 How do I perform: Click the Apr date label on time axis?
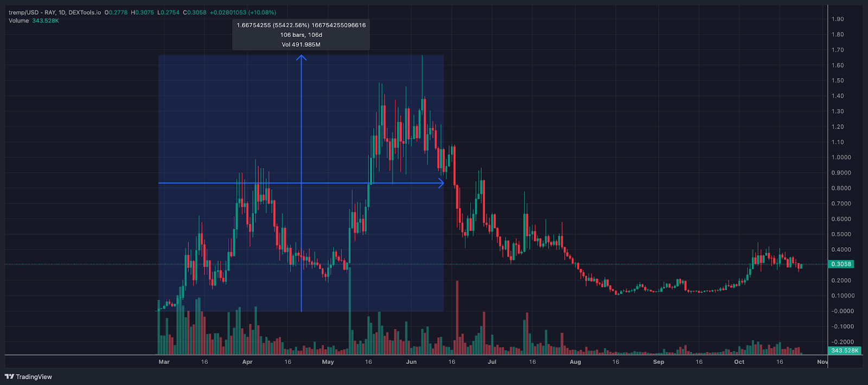(247, 362)
